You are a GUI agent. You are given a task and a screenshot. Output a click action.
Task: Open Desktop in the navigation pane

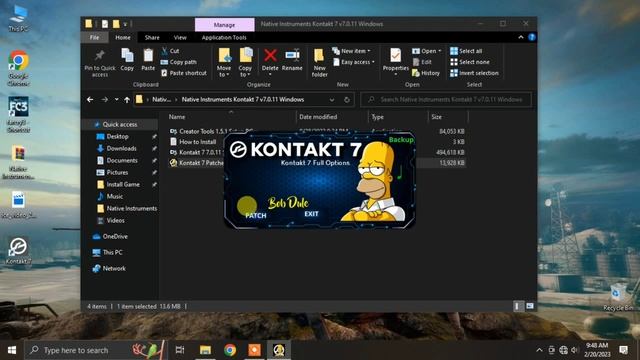coord(117,136)
